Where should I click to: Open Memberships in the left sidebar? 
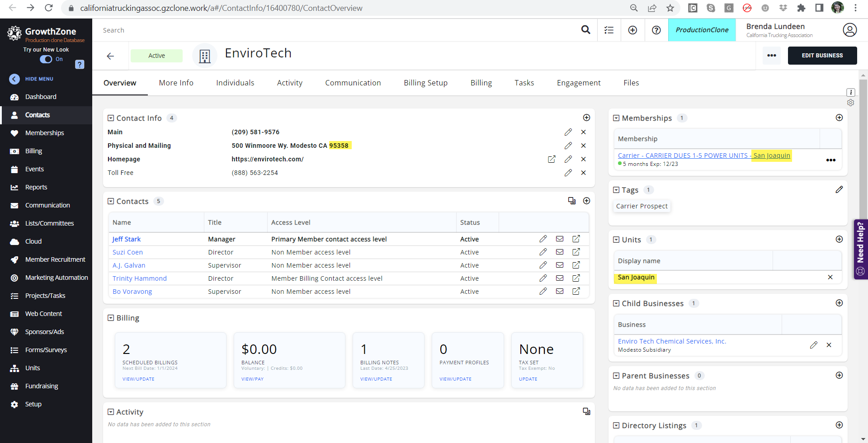click(44, 133)
